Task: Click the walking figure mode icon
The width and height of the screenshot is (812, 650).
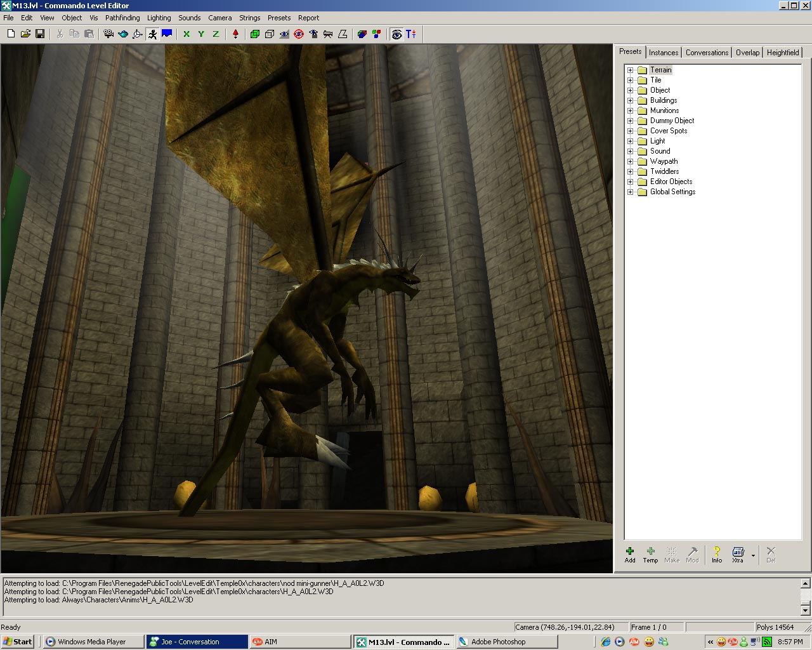Action: click(x=152, y=34)
